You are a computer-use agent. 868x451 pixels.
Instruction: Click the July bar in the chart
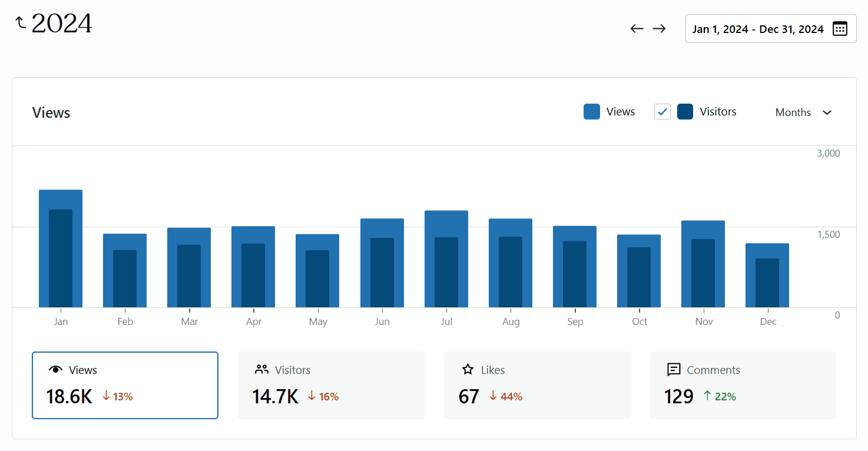tap(446, 259)
